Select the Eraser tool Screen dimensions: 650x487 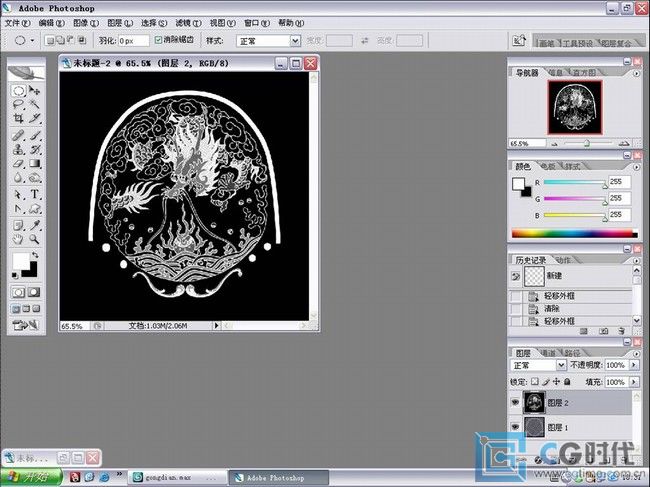pos(18,164)
